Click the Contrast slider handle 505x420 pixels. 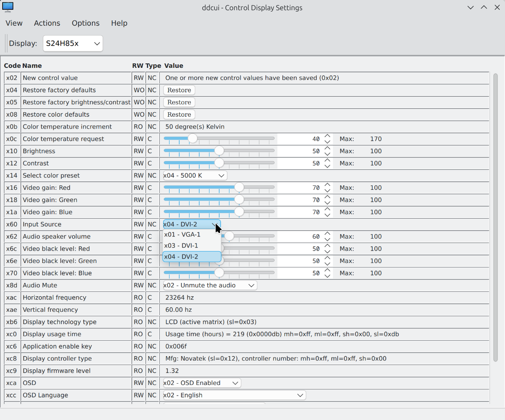pos(219,163)
